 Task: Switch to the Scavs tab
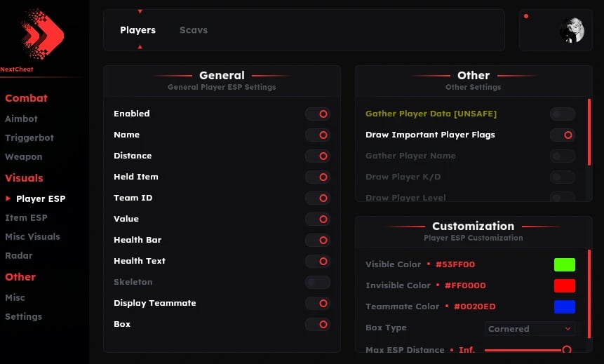(194, 30)
